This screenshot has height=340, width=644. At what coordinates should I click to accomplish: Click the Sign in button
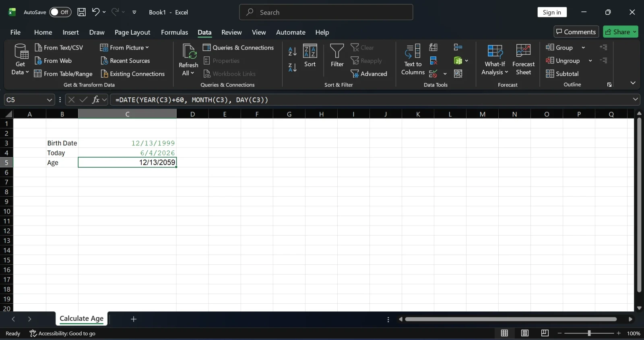coord(552,12)
